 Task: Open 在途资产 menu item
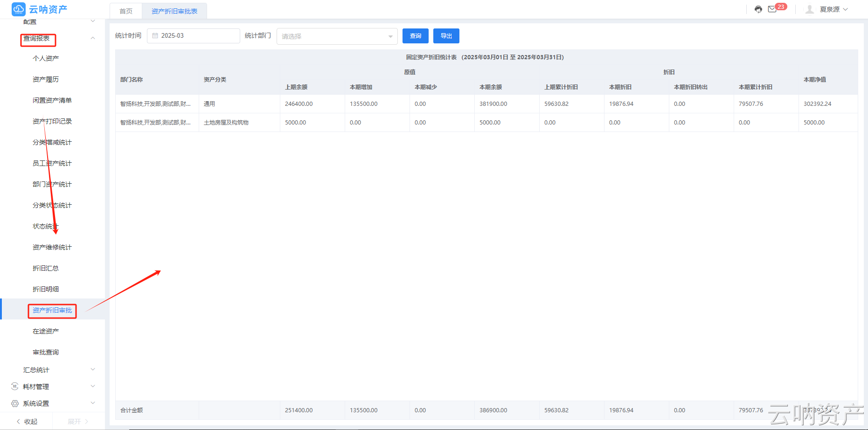coord(46,331)
